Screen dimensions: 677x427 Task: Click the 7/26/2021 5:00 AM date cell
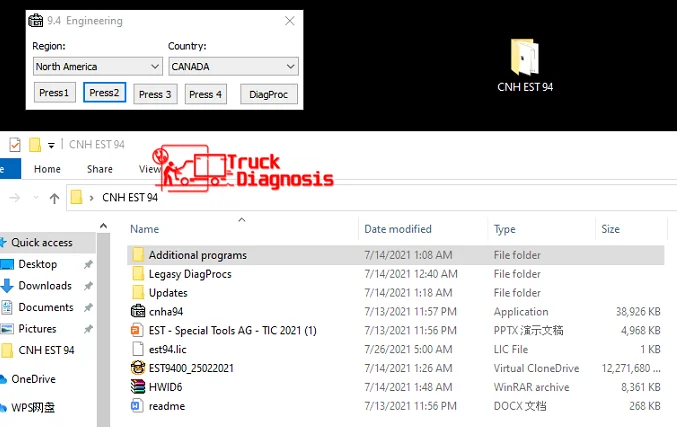click(x=408, y=349)
